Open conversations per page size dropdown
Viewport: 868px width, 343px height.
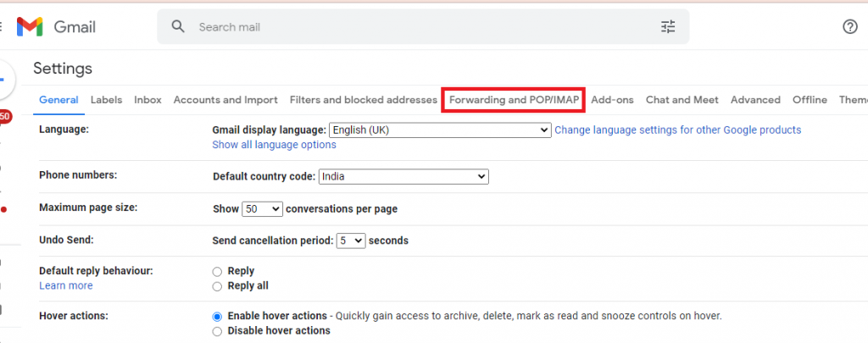coord(263,209)
